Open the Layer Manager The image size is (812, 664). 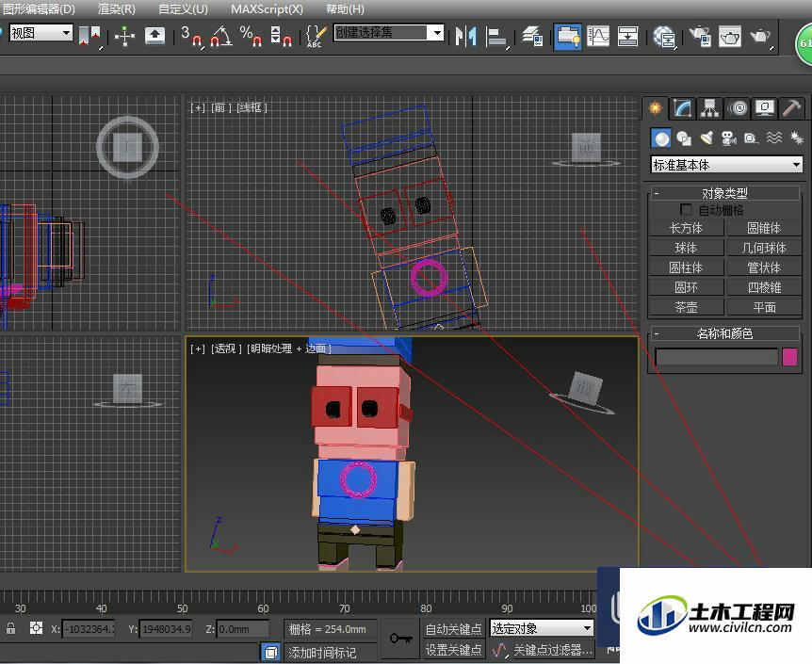point(532,37)
